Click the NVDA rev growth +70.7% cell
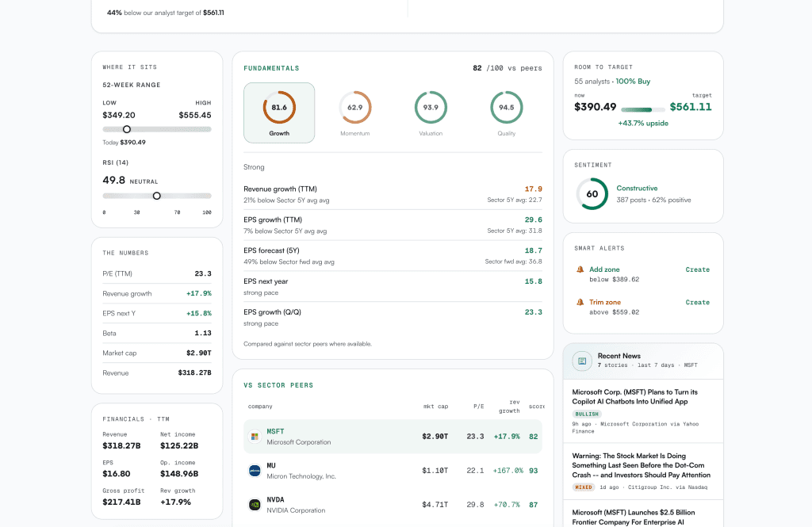The image size is (812, 527). tap(507, 505)
